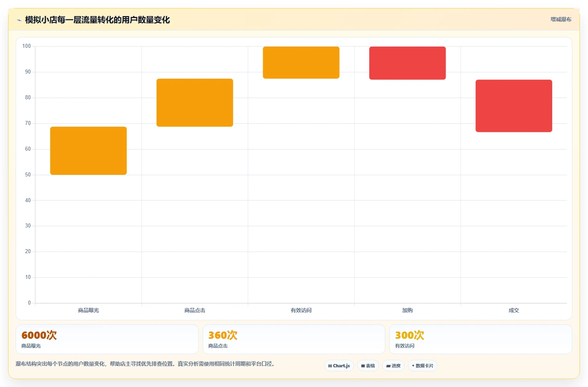Image resolution: width=588 pixels, height=387 pixels.
Task: Click the footer note starting 瀑布结构突出
Action: pos(145,364)
